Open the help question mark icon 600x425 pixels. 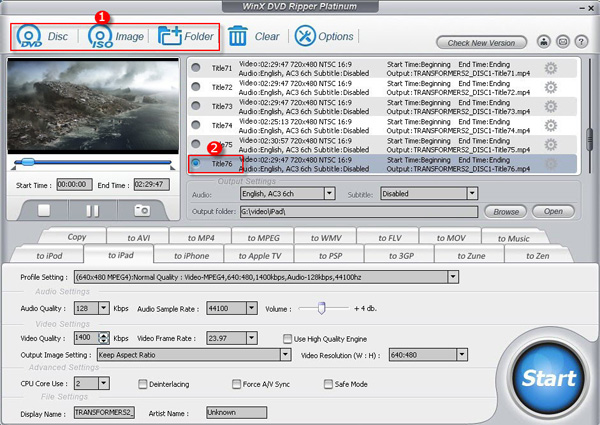pos(581,41)
